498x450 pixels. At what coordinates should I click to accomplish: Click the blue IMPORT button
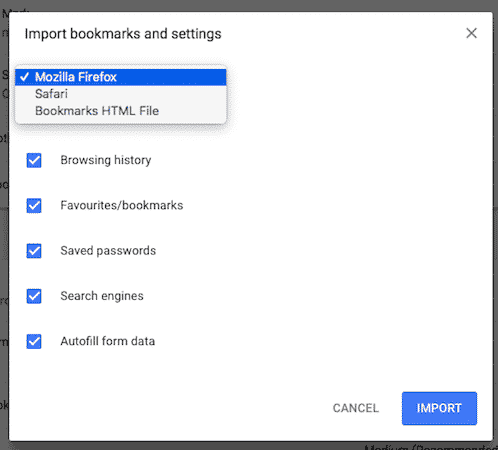[439, 408]
